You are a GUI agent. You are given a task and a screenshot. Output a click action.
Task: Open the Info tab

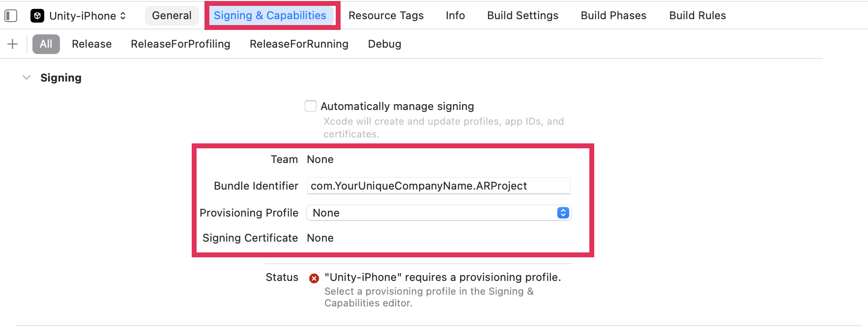(455, 16)
